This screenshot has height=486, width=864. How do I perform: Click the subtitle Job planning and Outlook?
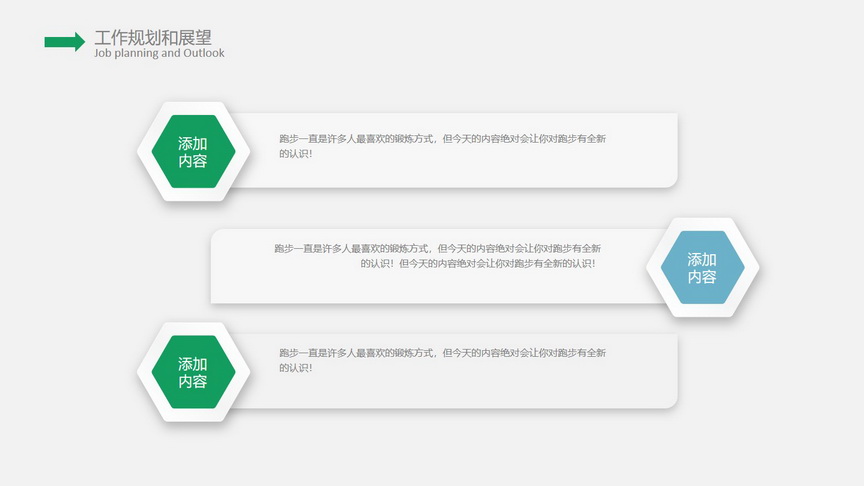159,53
